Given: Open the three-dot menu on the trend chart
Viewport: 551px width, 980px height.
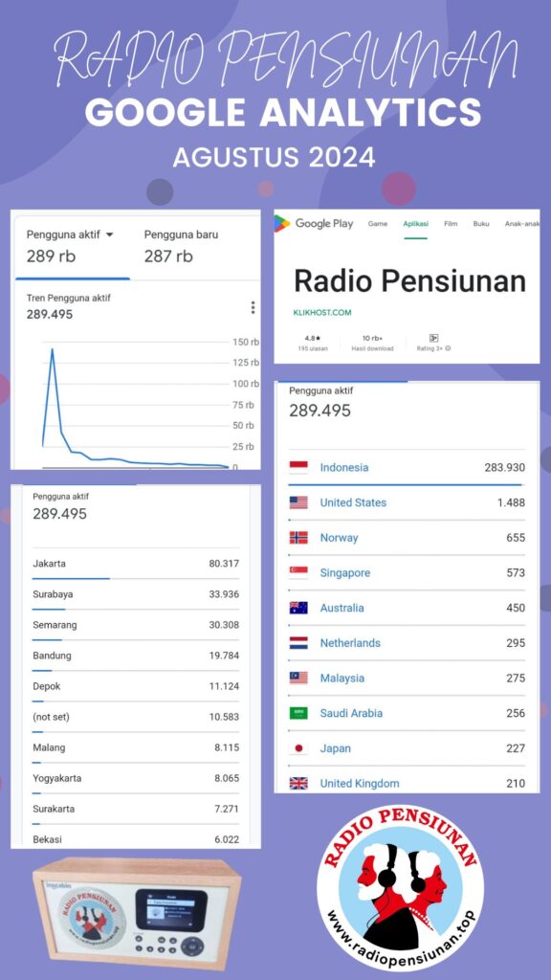Looking at the screenshot, I should click(x=253, y=307).
